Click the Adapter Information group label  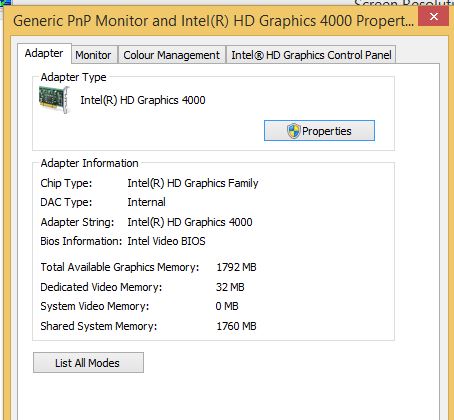point(89,163)
